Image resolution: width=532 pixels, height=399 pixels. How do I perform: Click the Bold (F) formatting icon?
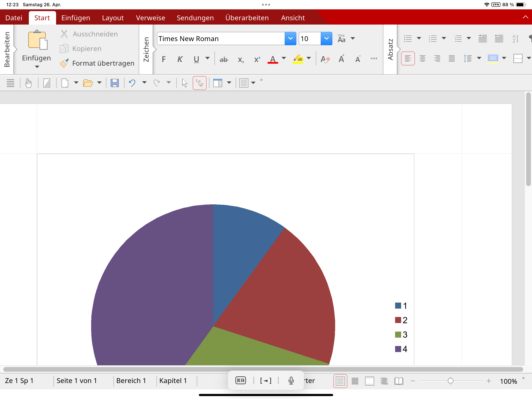click(164, 59)
